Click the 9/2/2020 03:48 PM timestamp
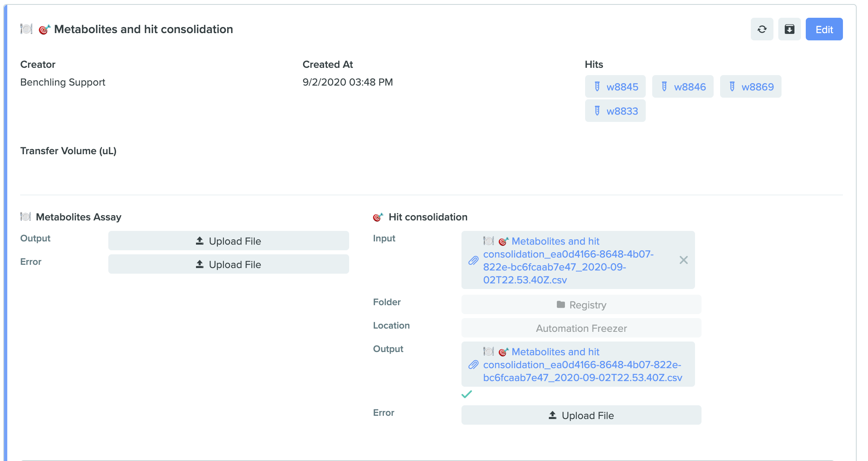This screenshot has width=868, height=461. pyautogui.click(x=348, y=82)
